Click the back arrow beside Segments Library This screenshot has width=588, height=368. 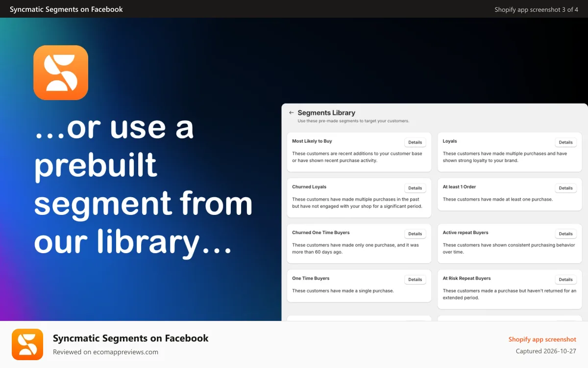click(291, 112)
